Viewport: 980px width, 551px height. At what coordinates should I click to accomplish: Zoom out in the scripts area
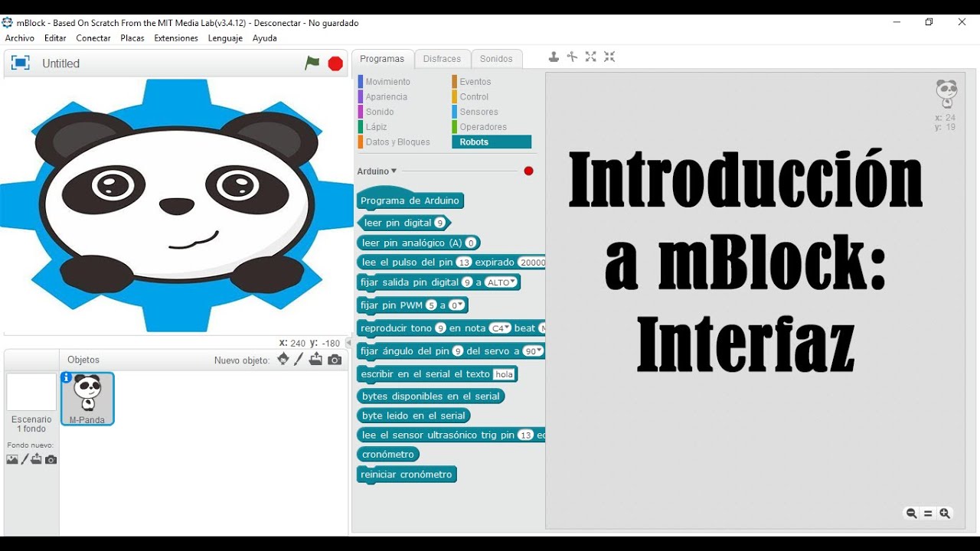click(911, 514)
